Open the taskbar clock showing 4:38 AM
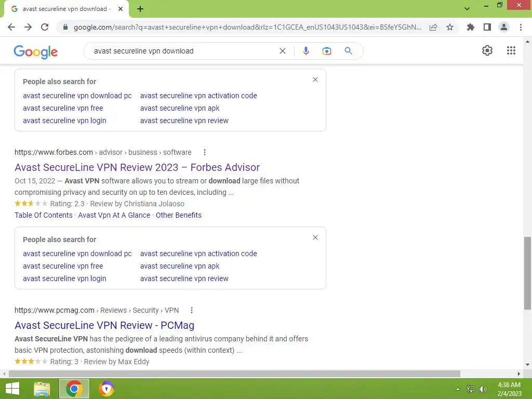 (509, 389)
